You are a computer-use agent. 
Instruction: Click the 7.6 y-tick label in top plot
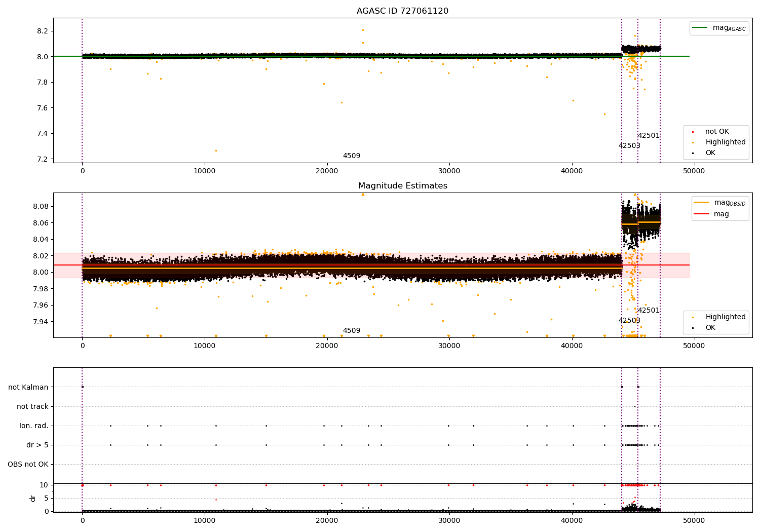pyautogui.click(x=43, y=108)
